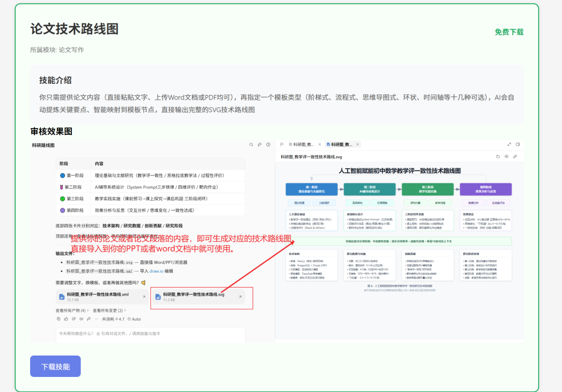Click the teal 第二阶段 box in diagram
The height and width of the screenshot is (392, 562).
[x=369, y=189]
